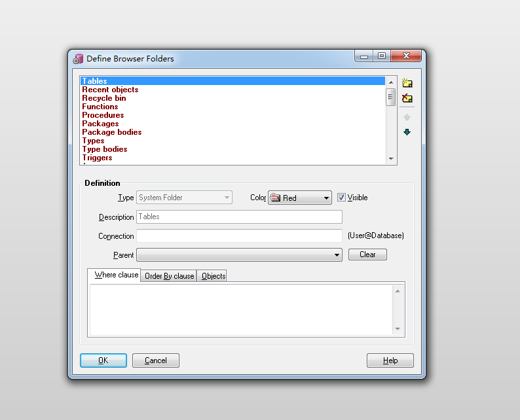Viewport: 520px width, 420px height.
Task: Confirm with the OK button
Action: [x=103, y=360]
